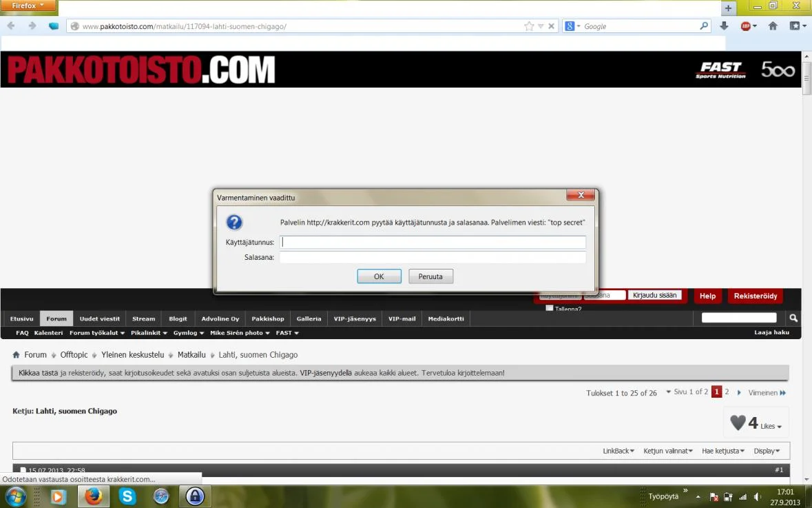Open Skype from the taskbar
This screenshot has height=508, width=812.
127,496
